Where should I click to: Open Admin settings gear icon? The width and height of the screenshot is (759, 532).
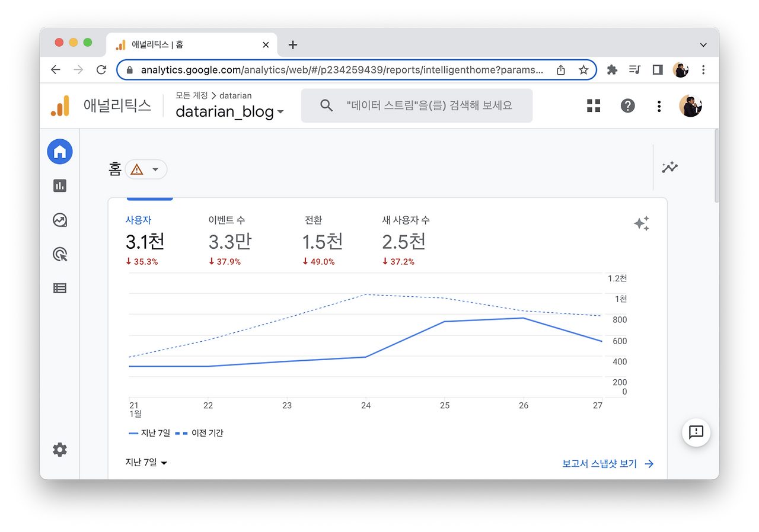(x=60, y=450)
